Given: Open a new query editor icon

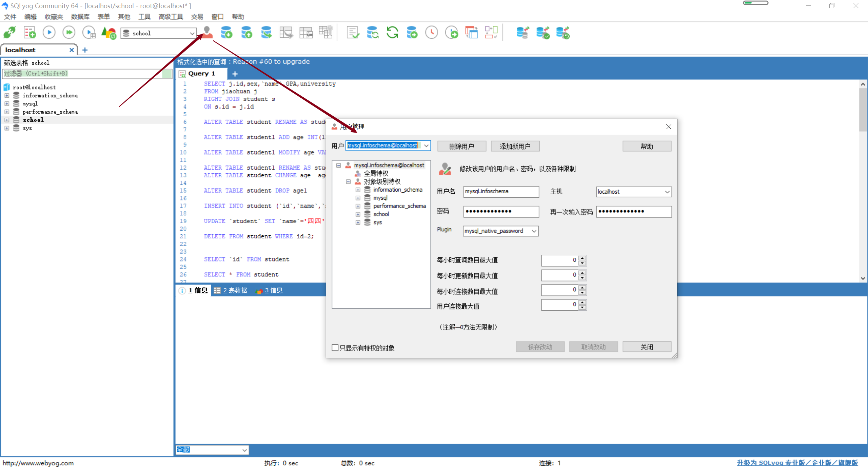Looking at the screenshot, I should pos(29,33).
